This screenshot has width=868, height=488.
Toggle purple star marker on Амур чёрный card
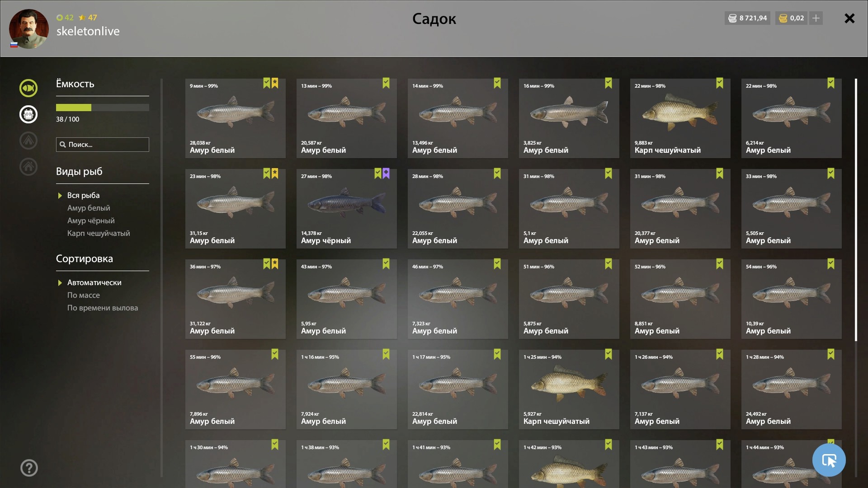[386, 174]
